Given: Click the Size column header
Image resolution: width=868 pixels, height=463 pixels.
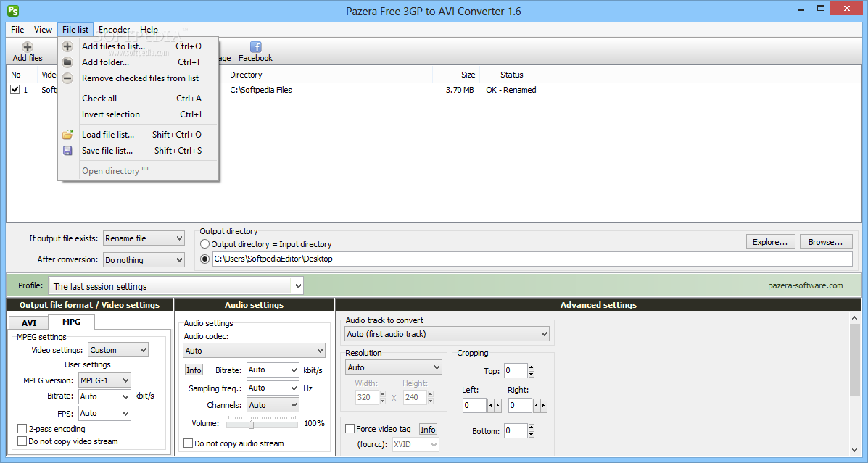Looking at the screenshot, I should point(457,75).
